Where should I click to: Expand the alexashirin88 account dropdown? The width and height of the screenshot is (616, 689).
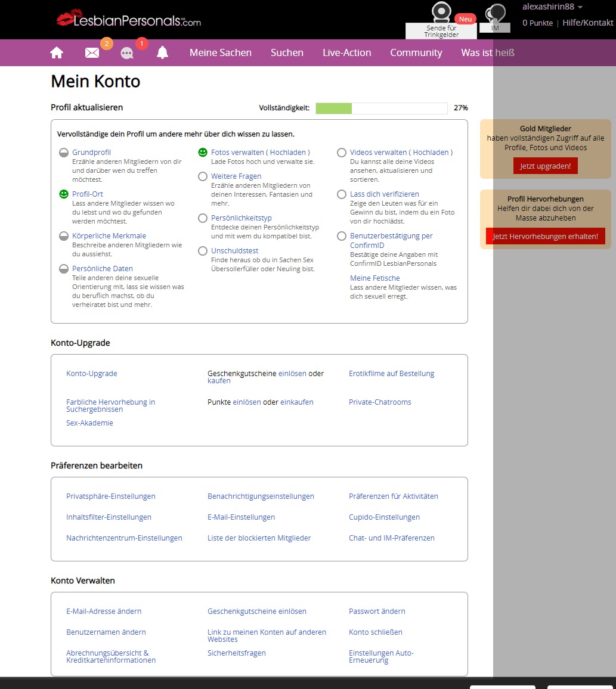click(x=552, y=7)
